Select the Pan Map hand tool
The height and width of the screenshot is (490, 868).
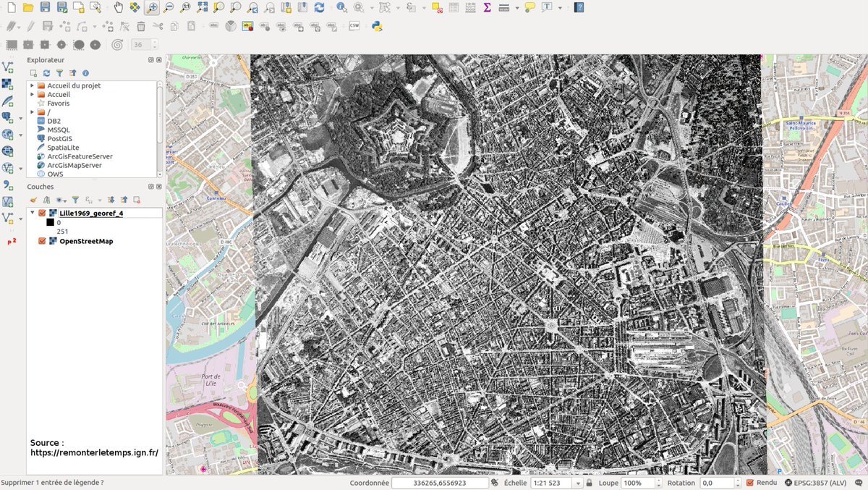point(118,8)
